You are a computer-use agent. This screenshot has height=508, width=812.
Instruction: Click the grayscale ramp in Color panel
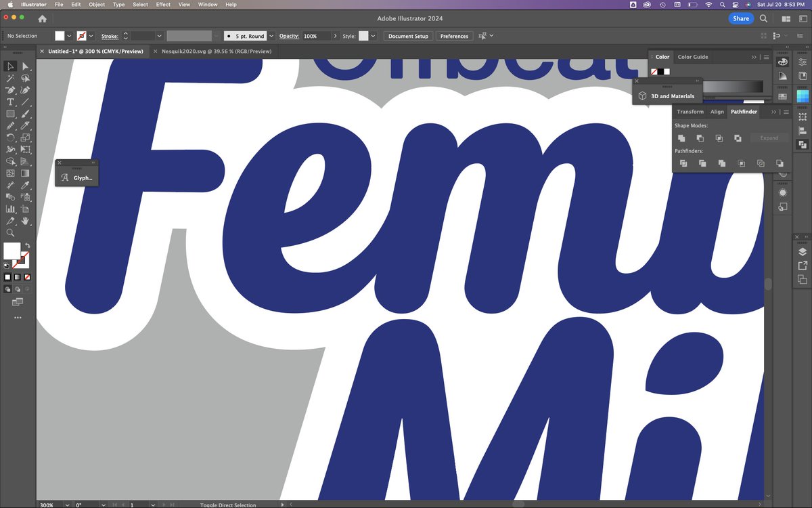(733, 86)
